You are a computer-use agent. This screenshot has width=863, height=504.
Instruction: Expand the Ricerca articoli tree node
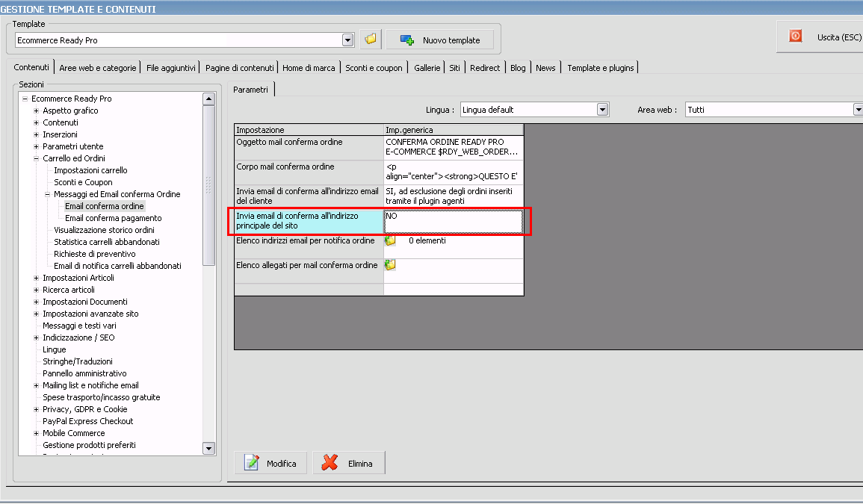(37, 290)
